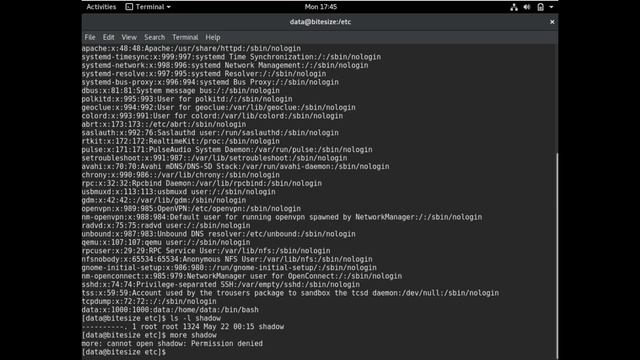Click the terminal vertical scrollbar
The image size is (640, 360).
coord(557,255)
